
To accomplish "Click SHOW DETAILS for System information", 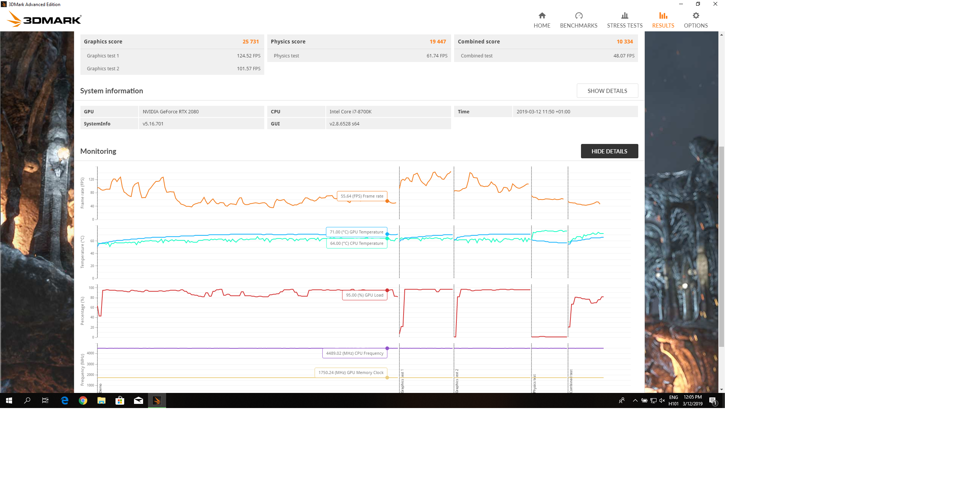I will click(x=607, y=91).
